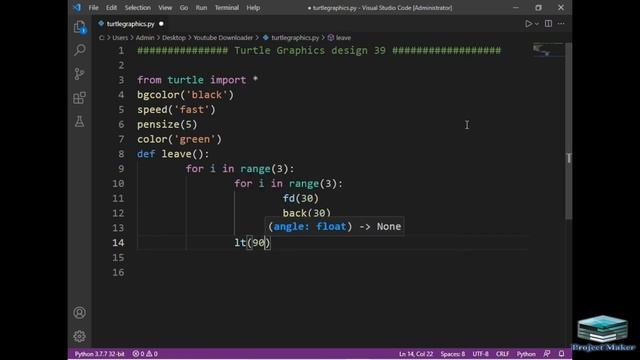Click the feedback icon in status bar

pyautogui.click(x=547, y=353)
